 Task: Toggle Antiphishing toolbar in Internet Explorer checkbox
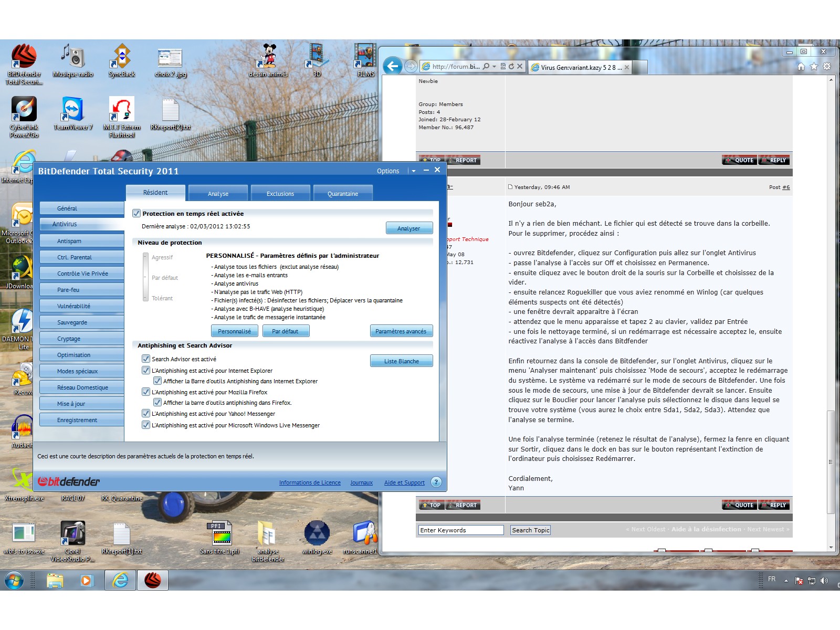click(x=157, y=381)
